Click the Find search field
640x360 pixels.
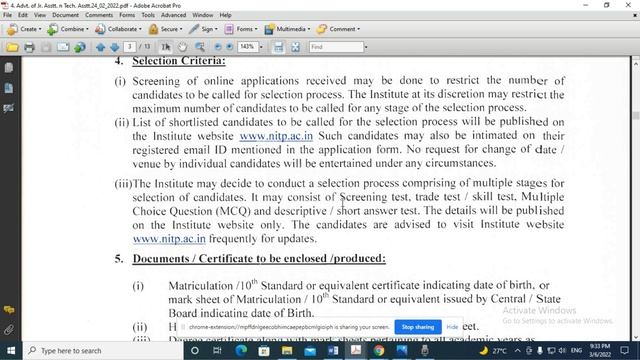pos(336,47)
